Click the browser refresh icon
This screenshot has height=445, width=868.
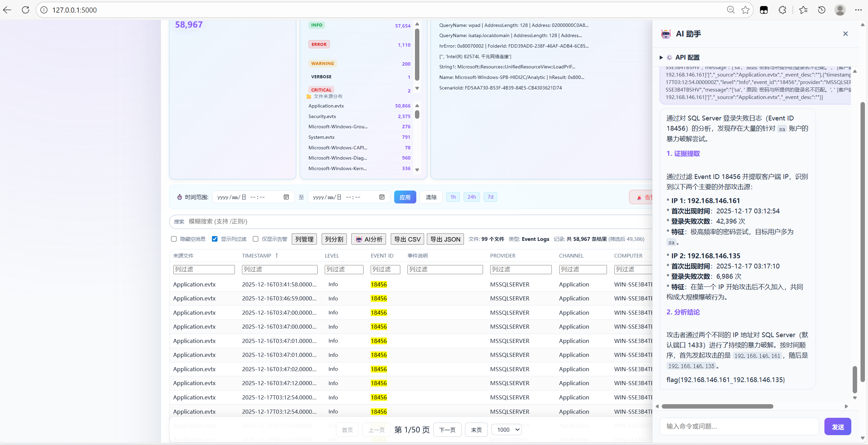point(26,10)
